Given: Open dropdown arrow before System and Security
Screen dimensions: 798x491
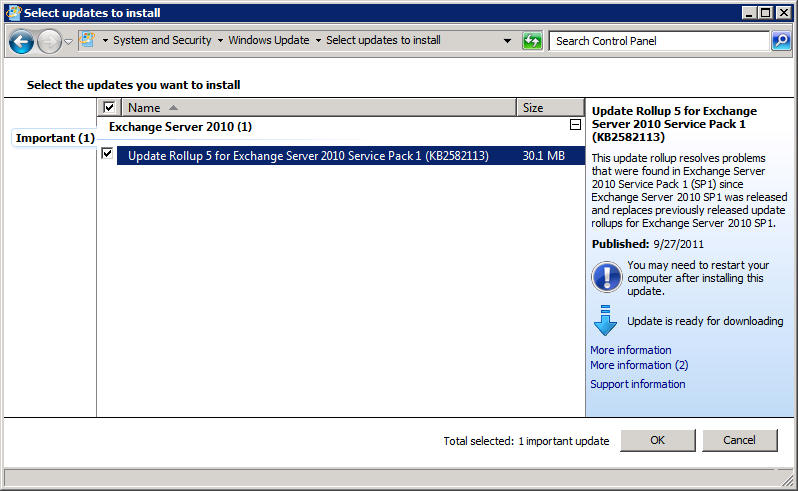Looking at the screenshot, I should (x=105, y=40).
